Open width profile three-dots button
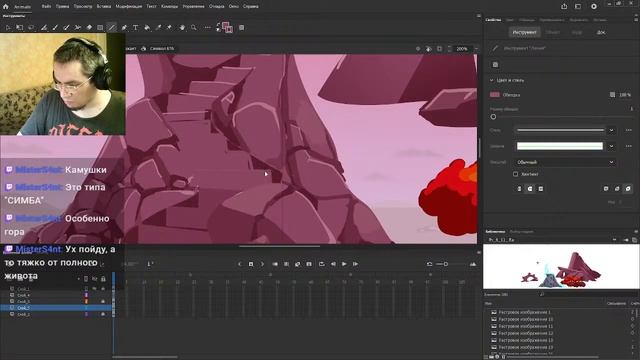 [x=629, y=146]
